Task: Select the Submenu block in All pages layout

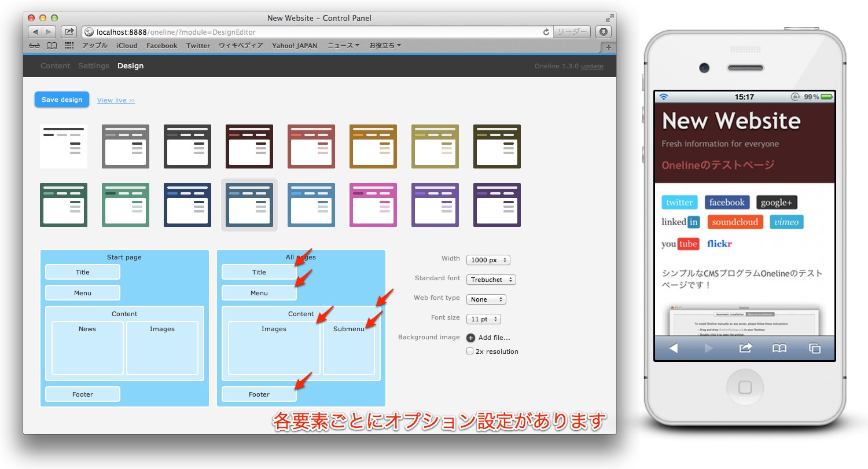Action: [349, 348]
